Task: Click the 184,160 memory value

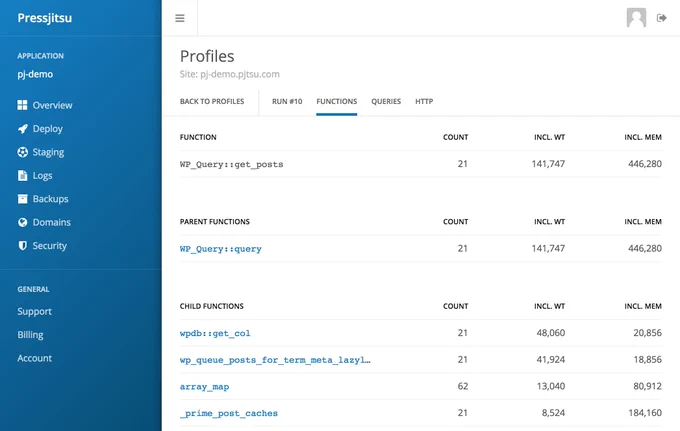Action: (645, 413)
